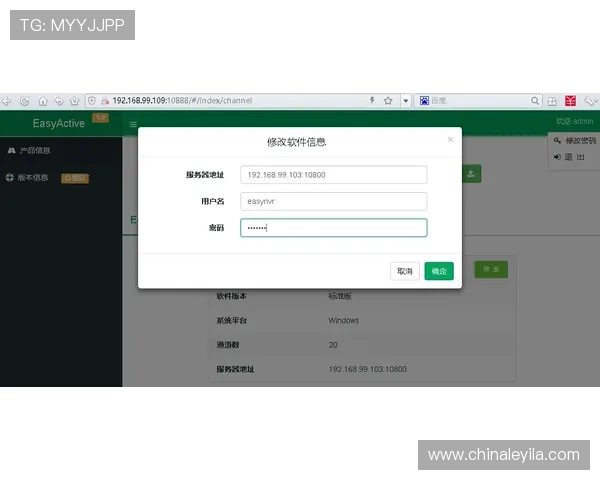Click the 服务器地址 input field
Screen dimensions: 600x480
coord(334,175)
